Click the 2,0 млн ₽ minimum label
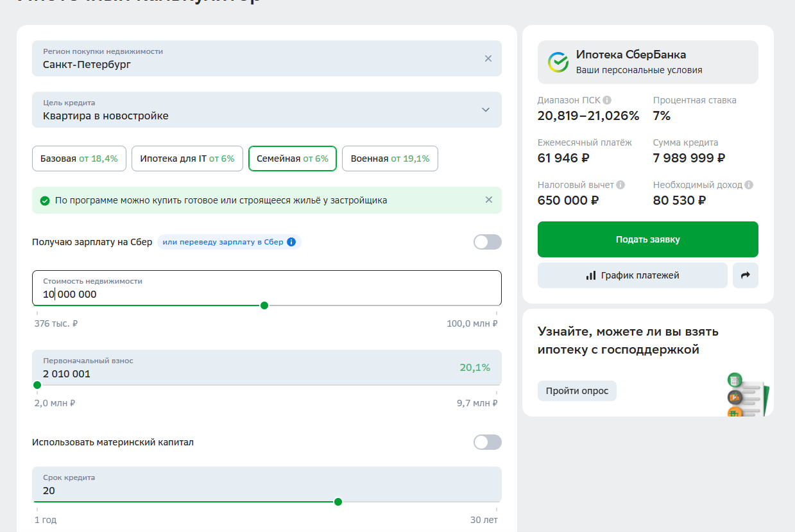The height and width of the screenshot is (532, 795). point(55,403)
